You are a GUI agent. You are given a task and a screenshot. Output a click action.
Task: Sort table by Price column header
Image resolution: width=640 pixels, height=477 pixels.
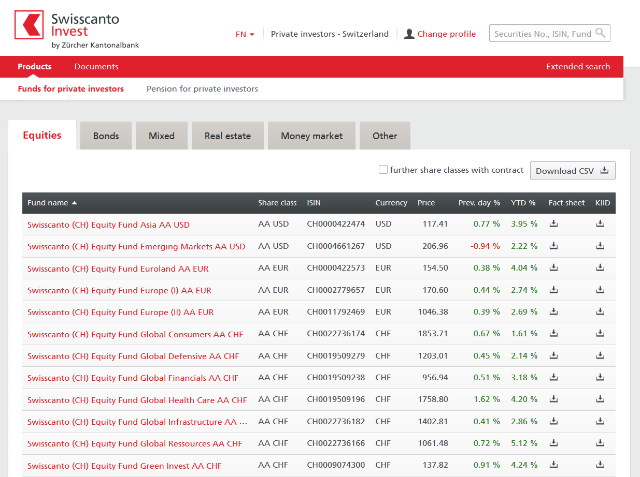pyautogui.click(x=426, y=203)
